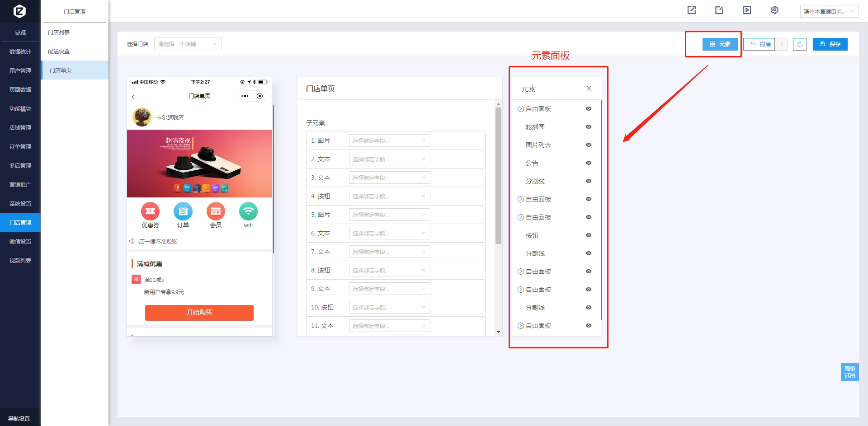Image resolution: width=868 pixels, height=426 pixels.
Task: Expand the first 自由面板 item in 元素 panel
Action: (521, 109)
